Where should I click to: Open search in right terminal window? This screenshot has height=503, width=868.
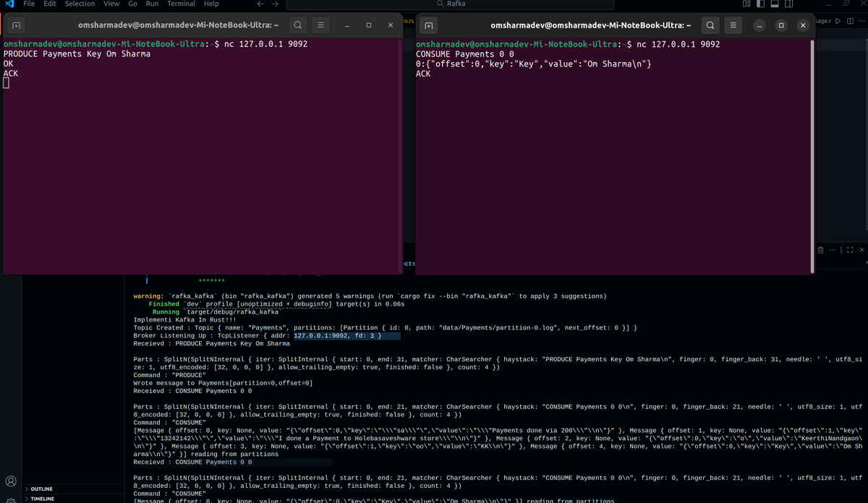[711, 25]
